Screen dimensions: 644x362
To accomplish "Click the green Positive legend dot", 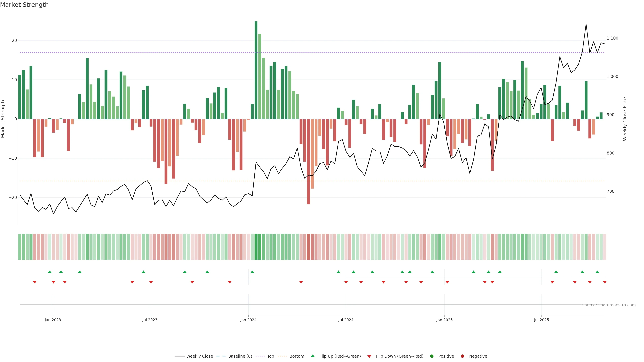I will coord(432,356).
